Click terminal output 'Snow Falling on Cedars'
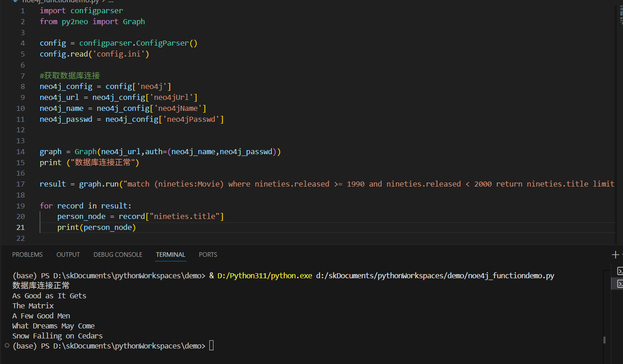Screen dimensions: 623x364 (x=57, y=336)
